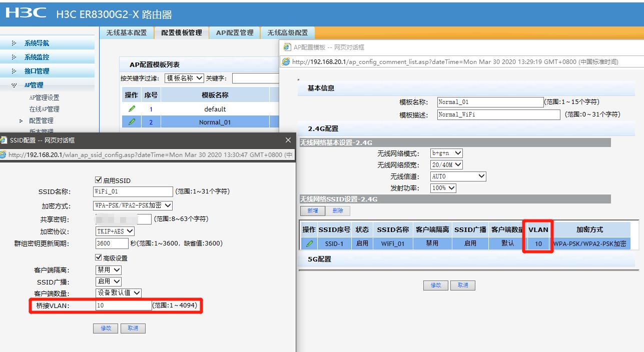Viewport: 644px width, 352px height.
Task: Click the 关键字 search input field
Action: click(x=256, y=78)
